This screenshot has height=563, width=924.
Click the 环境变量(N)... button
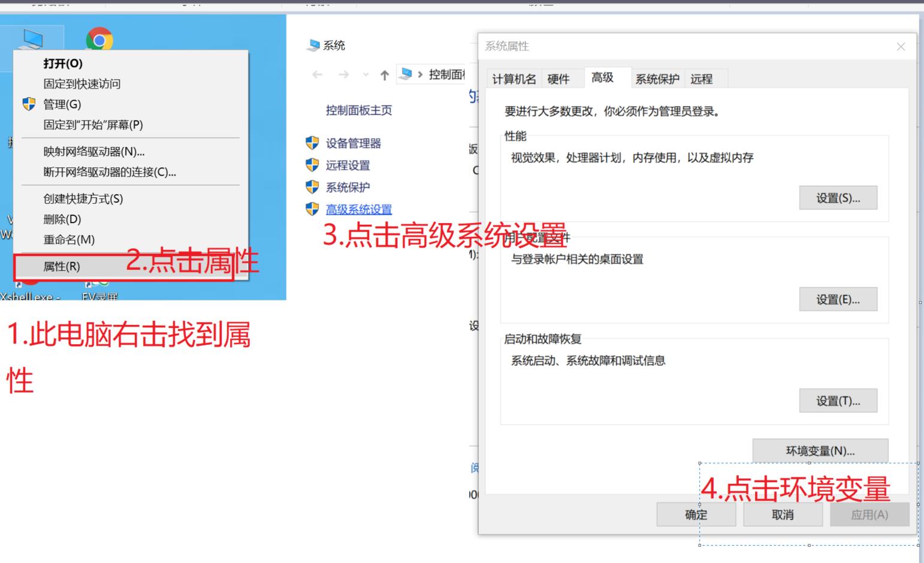[820, 451]
